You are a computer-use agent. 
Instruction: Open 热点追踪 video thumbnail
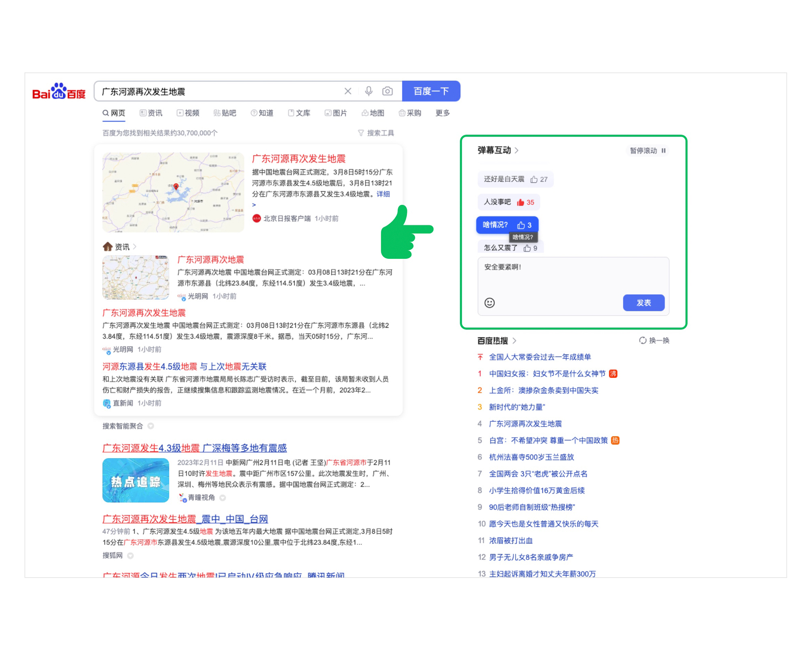pyautogui.click(x=136, y=480)
